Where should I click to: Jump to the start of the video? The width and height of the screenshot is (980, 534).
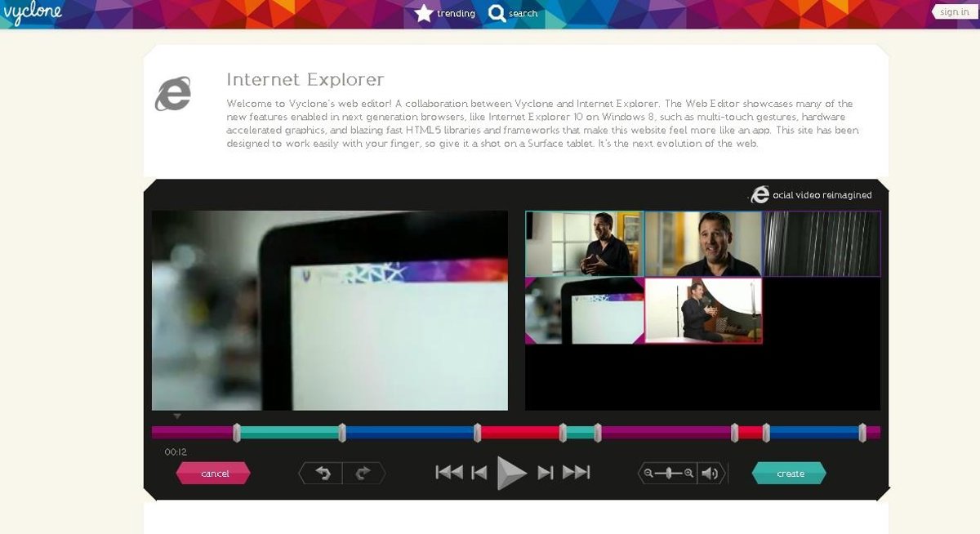point(448,473)
